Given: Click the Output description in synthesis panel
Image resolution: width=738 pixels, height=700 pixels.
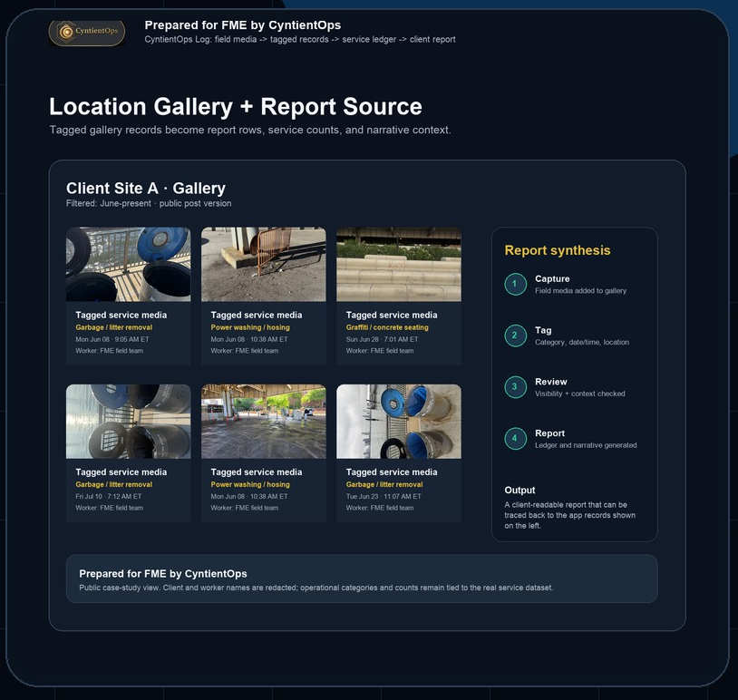Looking at the screenshot, I should pos(570,515).
